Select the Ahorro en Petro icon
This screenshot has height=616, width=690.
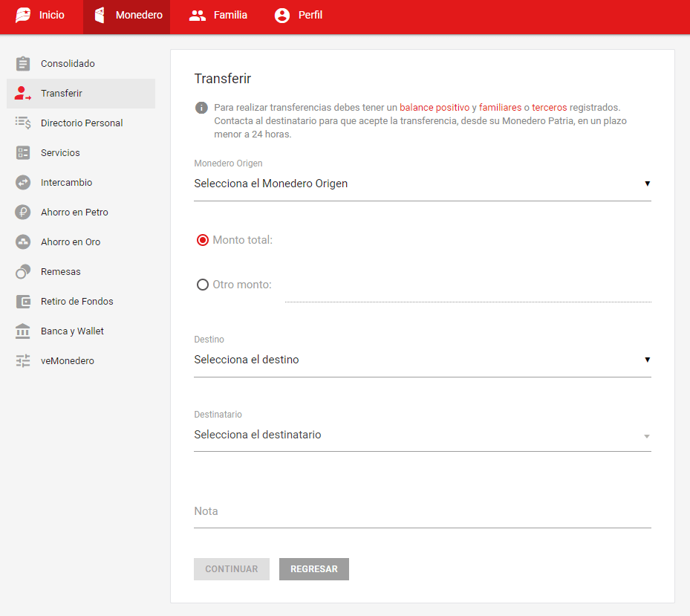[x=23, y=213]
